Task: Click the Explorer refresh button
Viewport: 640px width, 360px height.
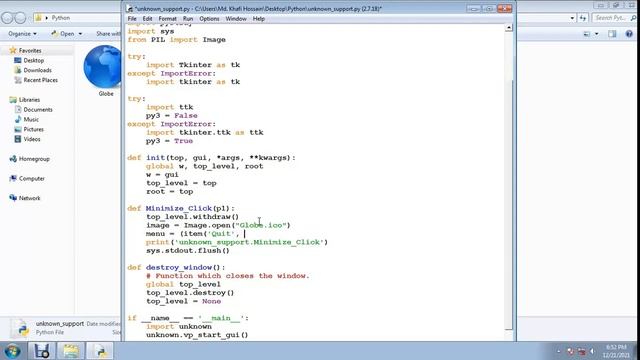Action: 582,18
